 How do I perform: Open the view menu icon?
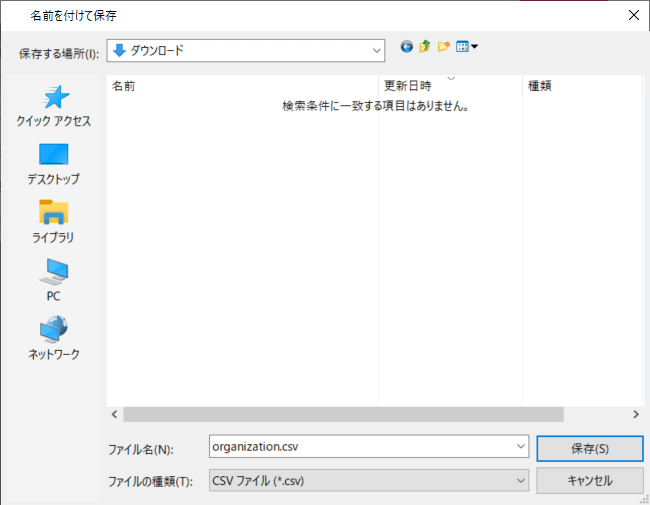[466, 46]
